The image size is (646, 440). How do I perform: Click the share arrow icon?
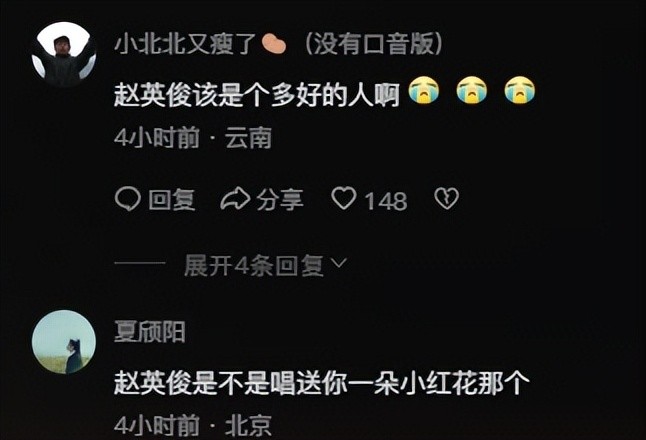[235, 199]
